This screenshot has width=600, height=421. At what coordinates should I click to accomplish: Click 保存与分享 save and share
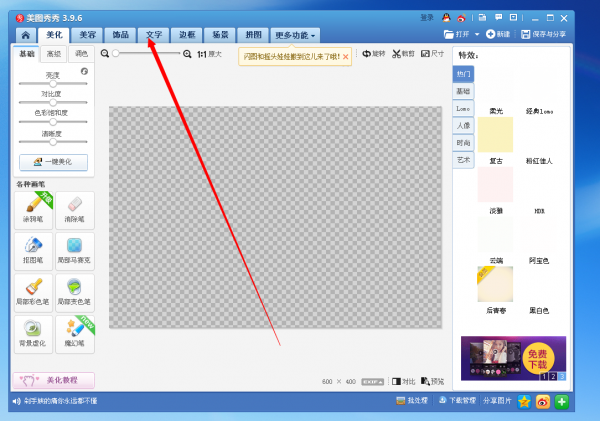[544, 34]
